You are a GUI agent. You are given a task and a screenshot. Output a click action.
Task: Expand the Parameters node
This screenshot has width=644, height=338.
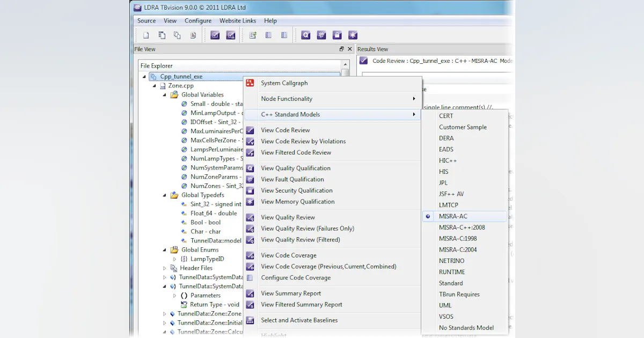(x=174, y=296)
